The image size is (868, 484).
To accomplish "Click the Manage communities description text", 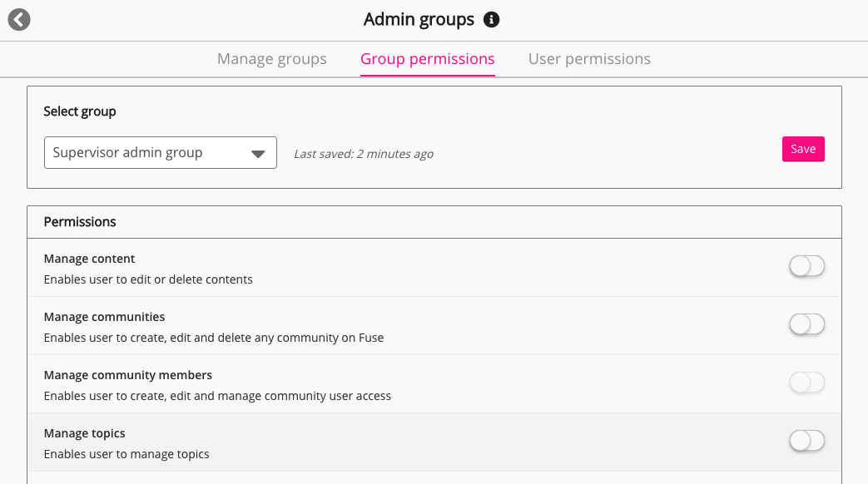I will [x=213, y=338].
